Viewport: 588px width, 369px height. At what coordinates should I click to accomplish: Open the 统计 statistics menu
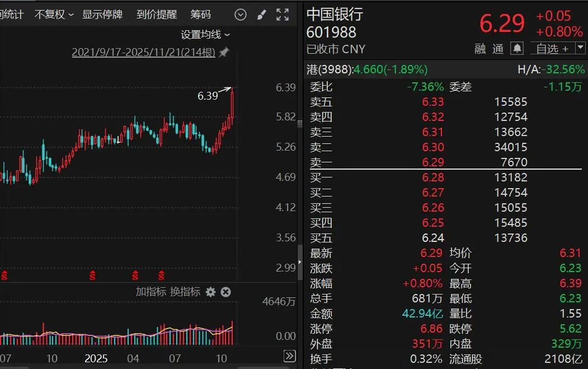click(x=14, y=14)
